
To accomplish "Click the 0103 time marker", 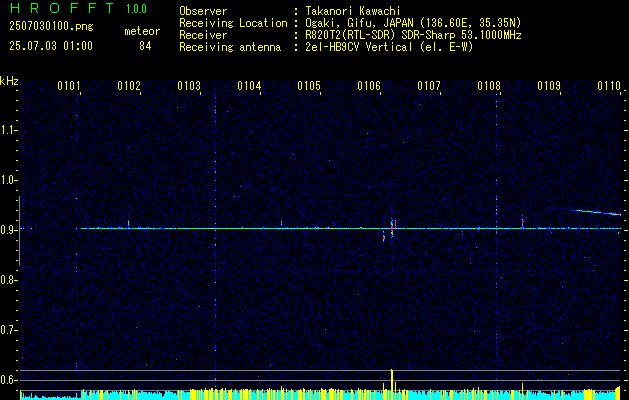I will click(x=189, y=85).
